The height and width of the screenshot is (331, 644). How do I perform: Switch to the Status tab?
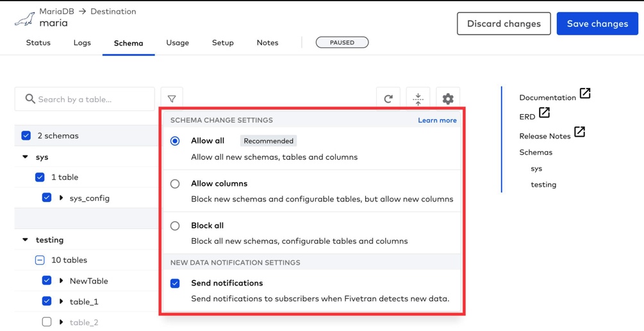click(38, 43)
